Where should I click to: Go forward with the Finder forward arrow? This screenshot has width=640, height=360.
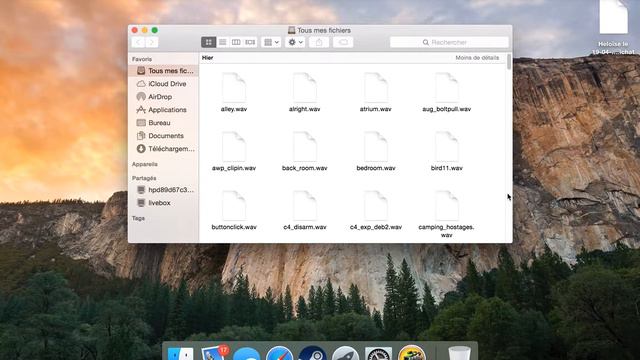click(151, 42)
